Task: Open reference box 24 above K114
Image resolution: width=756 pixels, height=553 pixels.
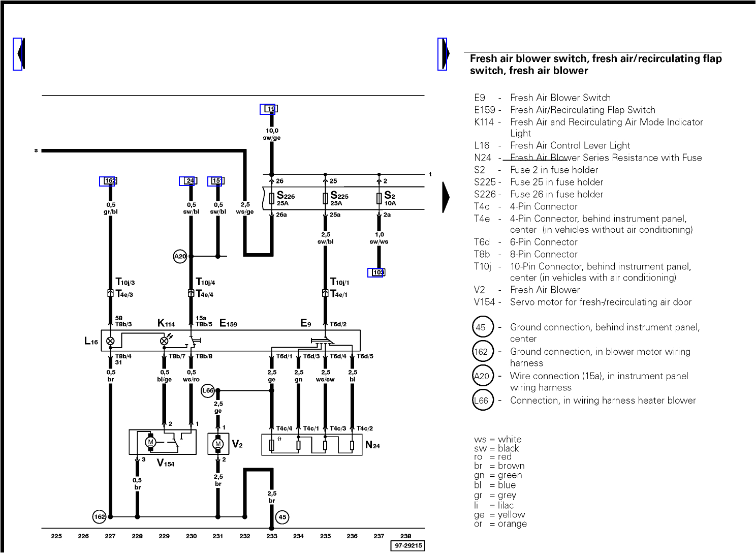Action: [x=188, y=180]
